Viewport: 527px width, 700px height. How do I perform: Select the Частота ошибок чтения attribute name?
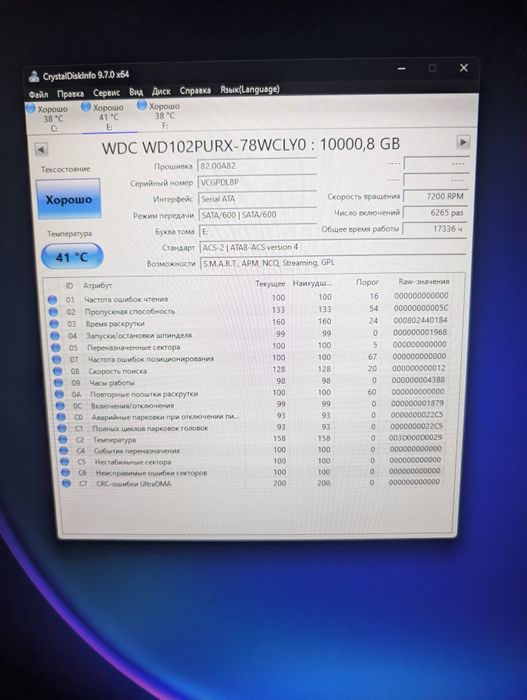[x=126, y=300]
